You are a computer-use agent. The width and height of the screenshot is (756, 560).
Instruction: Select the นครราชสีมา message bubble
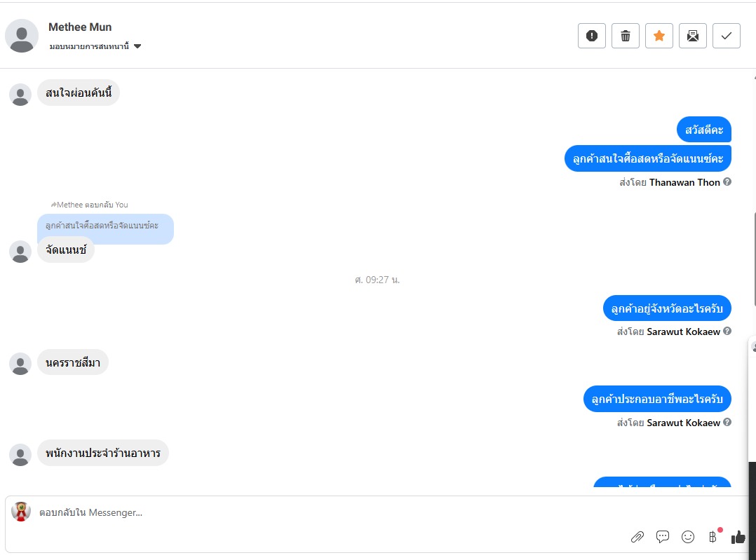coord(73,362)
